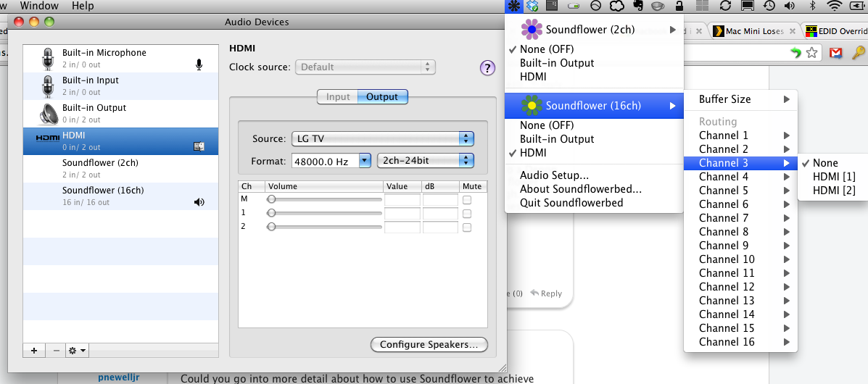Click the Built-in Microphone device icon

pyautogui.click(x=49, y=59)
